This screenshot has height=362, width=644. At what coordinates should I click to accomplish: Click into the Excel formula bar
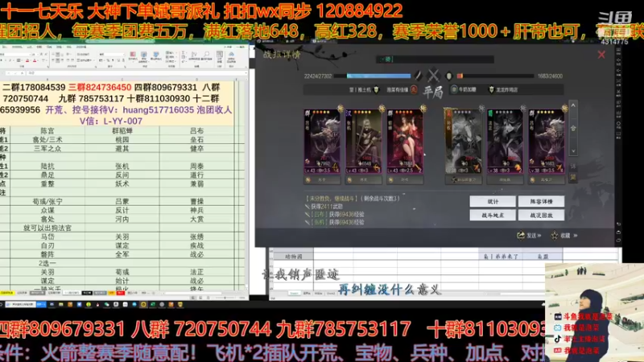[x=135, y=73]
